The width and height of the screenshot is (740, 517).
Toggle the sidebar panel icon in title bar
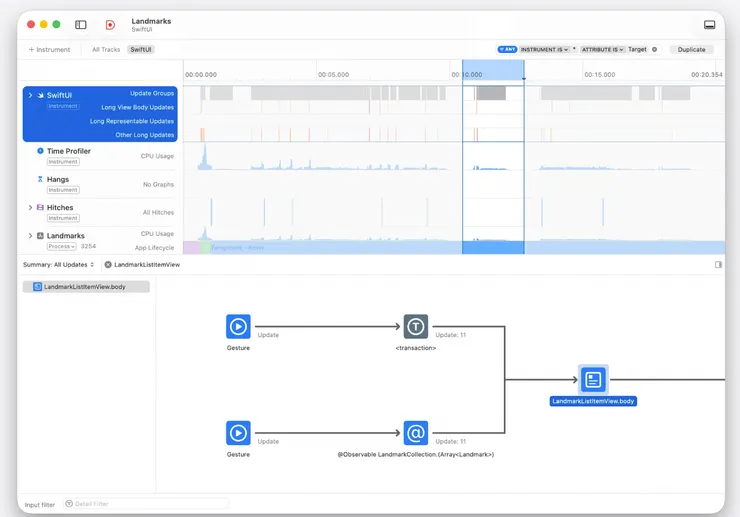click(81, 25)
